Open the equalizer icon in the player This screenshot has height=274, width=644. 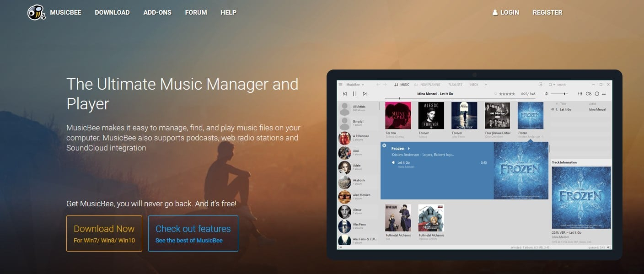point(580,94)
